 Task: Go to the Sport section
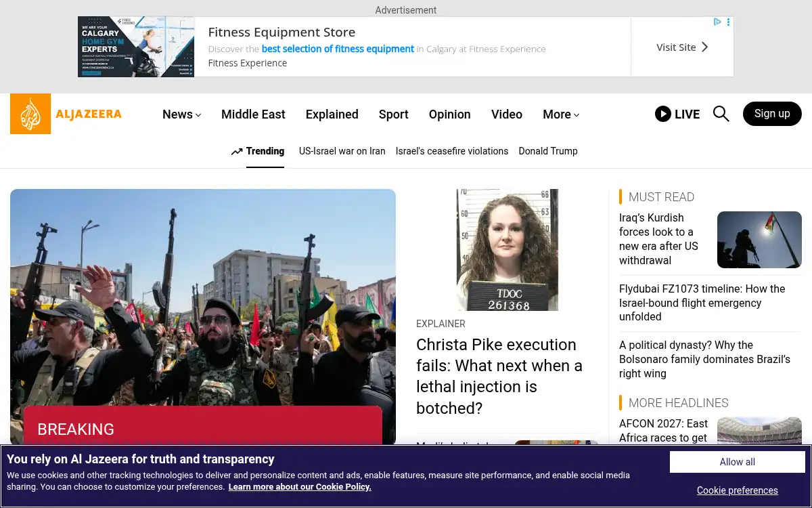[x=394, y=114]
